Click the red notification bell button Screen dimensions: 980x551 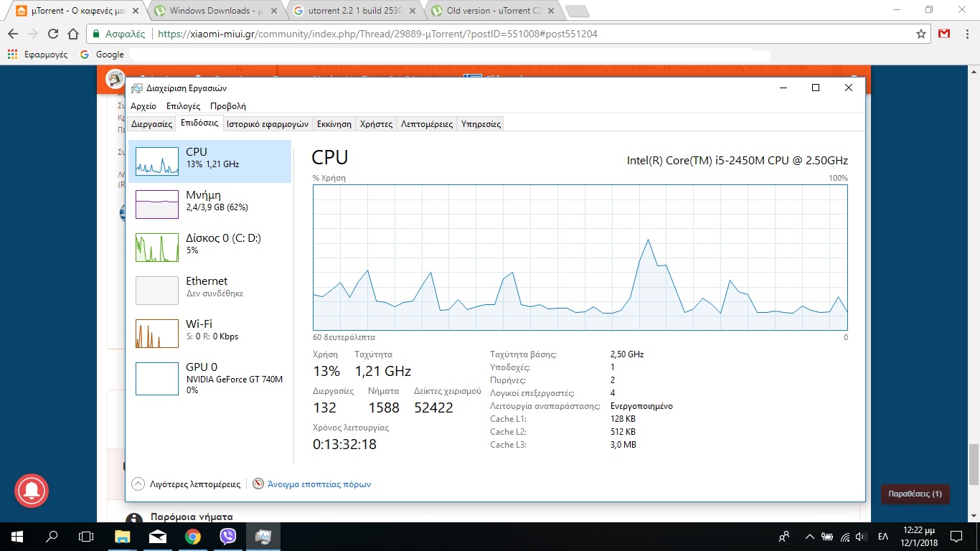[31, 491]
